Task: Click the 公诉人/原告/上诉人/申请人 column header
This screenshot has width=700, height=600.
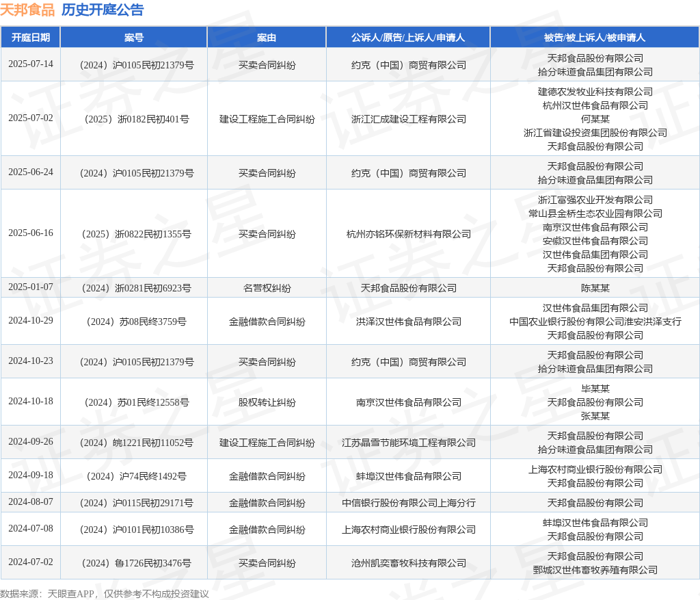Action: [x=408, y=38]
